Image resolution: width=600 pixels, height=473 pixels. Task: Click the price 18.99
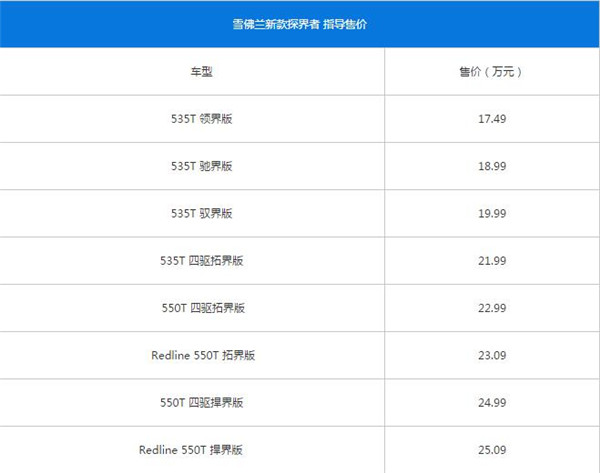[492, 166]
